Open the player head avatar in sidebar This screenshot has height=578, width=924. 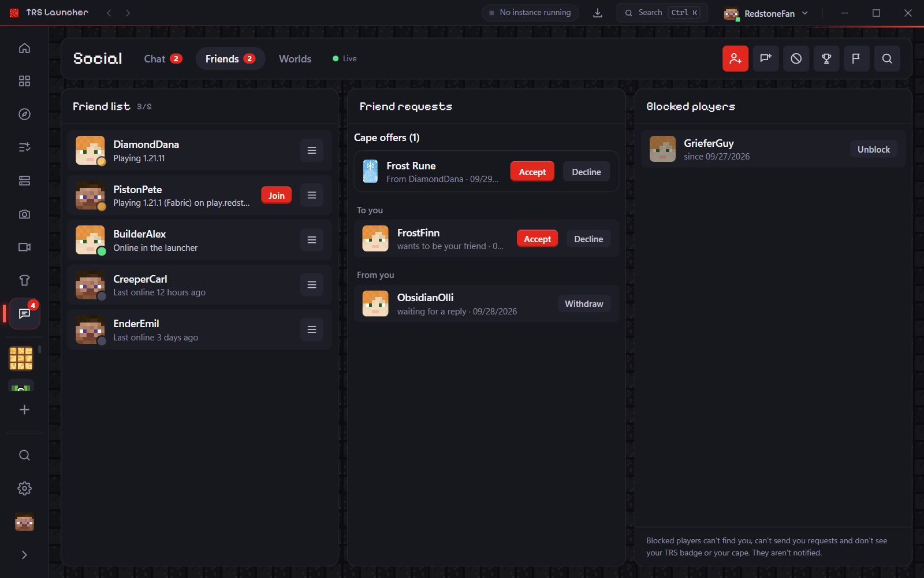point(24,522)
